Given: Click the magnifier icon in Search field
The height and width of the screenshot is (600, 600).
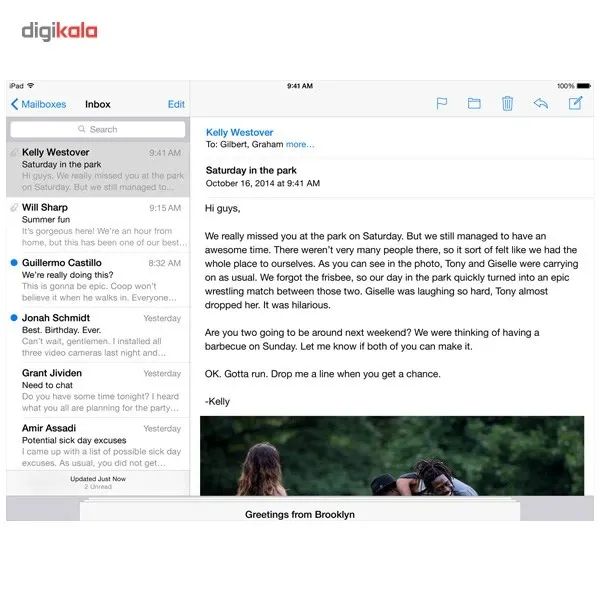Looking at the screenshot, I should [x=82, y=129].
